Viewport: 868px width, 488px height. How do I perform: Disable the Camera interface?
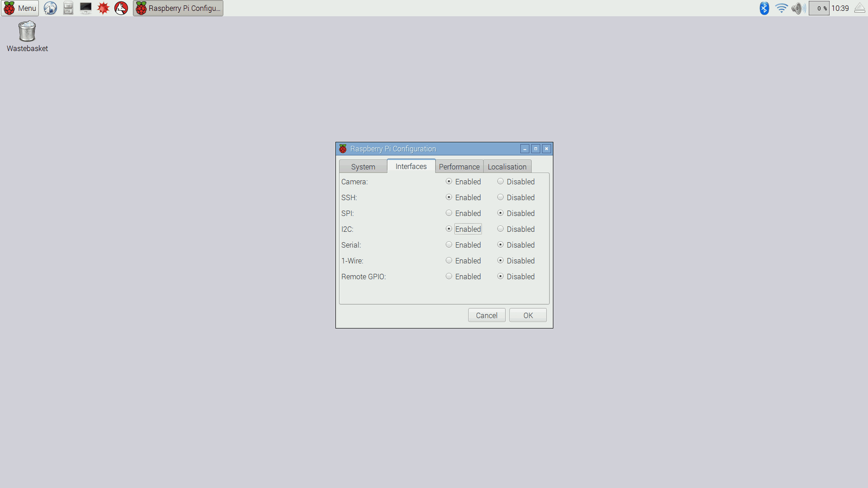pyautogui.click(x=500, y=181)
